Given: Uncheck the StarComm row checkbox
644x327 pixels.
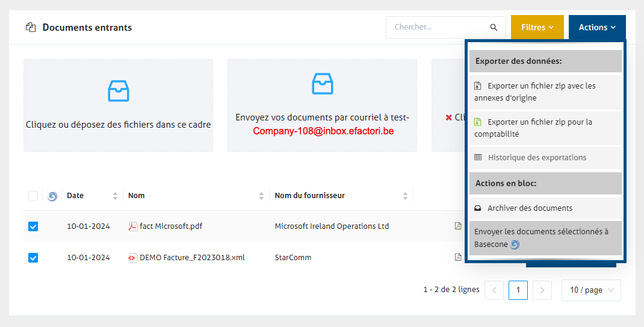Looking at the screenshot, I should click(33, 258).
